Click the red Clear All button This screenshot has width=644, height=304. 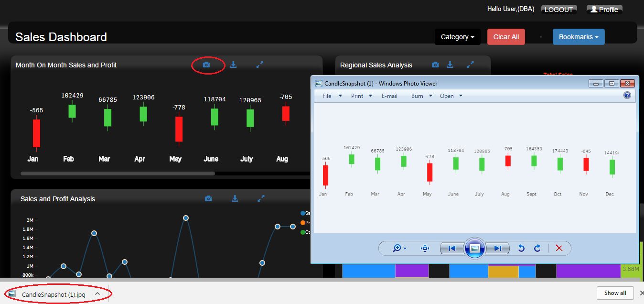coord(506,37)
